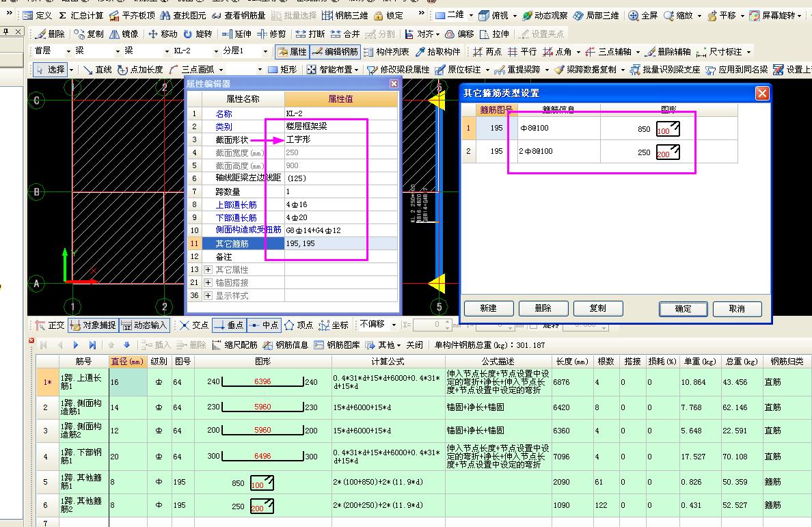Toggle 正交 orthogonal mode
This screenshot has width=812, height=527.
pos(50,325)
